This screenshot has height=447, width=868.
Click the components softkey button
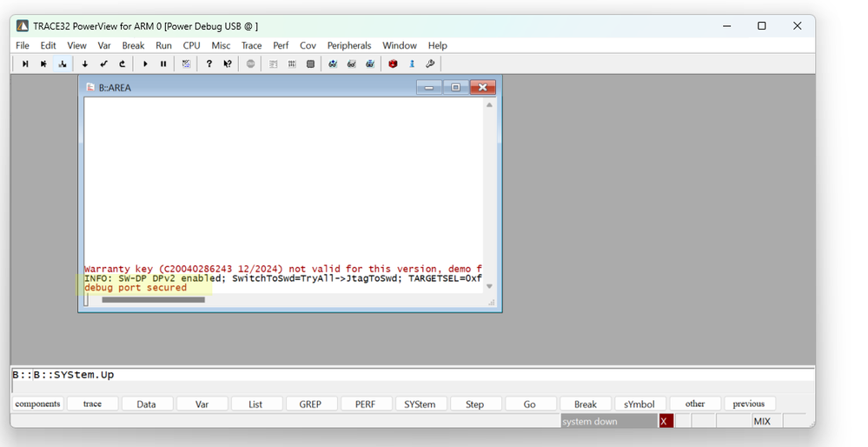click(37, 404)
